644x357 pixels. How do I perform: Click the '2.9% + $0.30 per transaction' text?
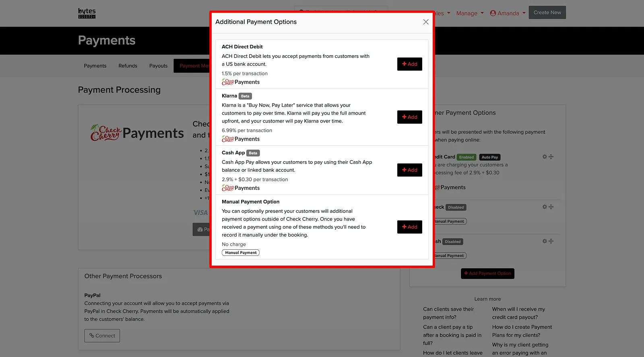(255, 179)
